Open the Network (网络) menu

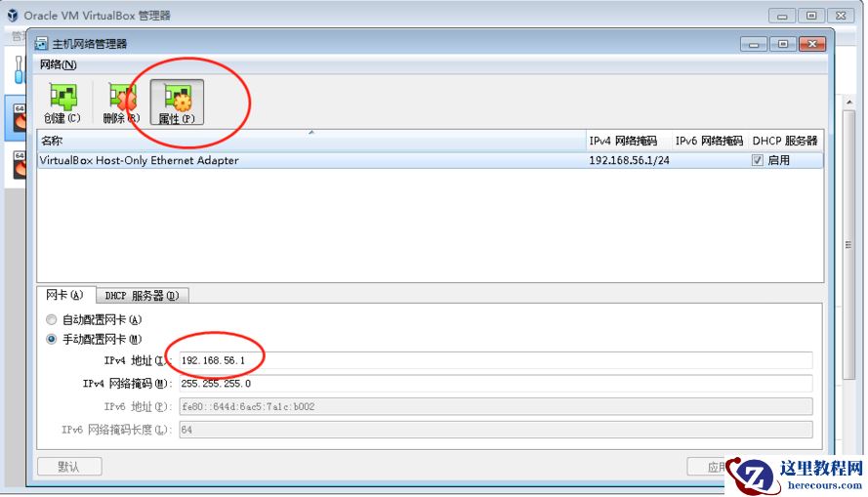(x=58, y=64)
